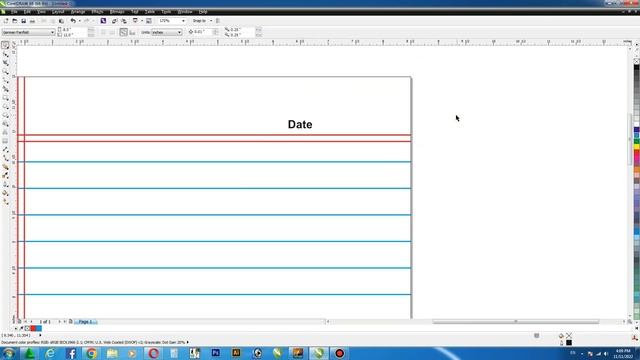The image size is (640, 360).
Task: Open the Outline pen tool
Action: 5,184
